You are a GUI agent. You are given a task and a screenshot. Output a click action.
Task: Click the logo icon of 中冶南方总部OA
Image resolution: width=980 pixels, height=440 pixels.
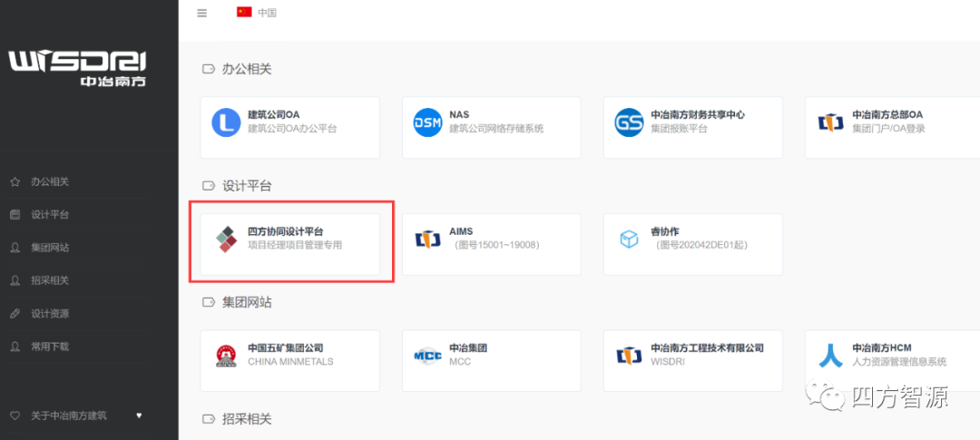tap(830, 122)
